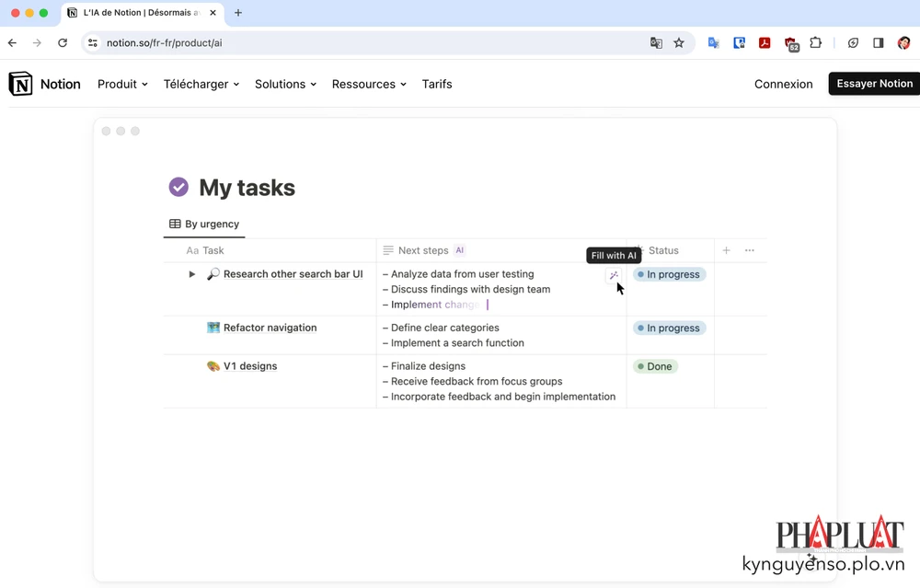Bookmark this page with the star icon
The height and width of the screenshot is (588, 920).
[x=679, y=43]
